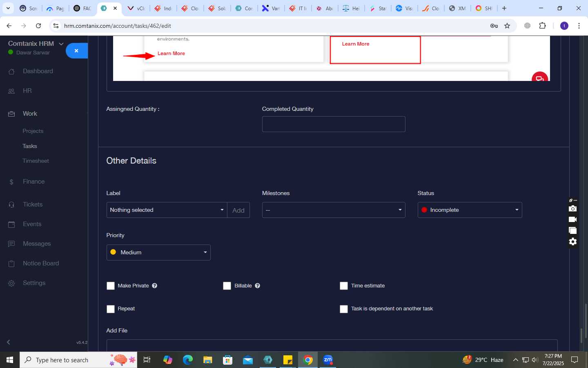Open Chrome three-dot menu
The width and height of the screenshot is (588, 368).
[579, 26]
